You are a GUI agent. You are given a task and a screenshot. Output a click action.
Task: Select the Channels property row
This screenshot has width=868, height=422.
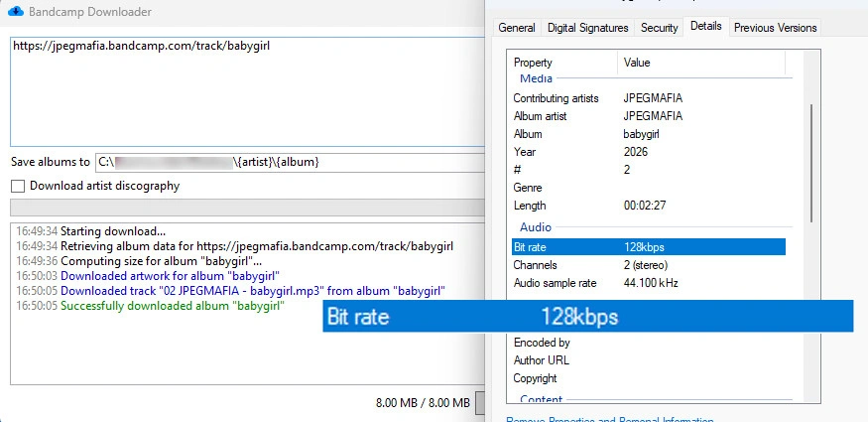coord(649,265)
